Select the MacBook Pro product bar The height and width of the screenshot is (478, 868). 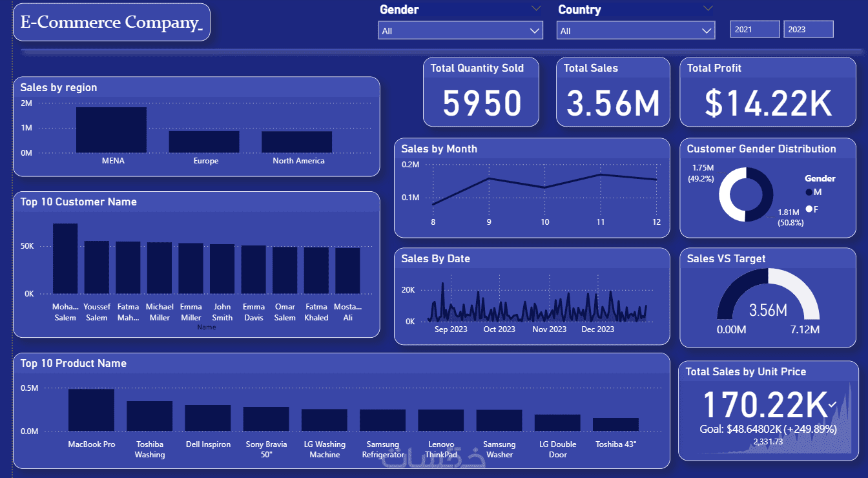pyautogui.click(x=92, y=410)
